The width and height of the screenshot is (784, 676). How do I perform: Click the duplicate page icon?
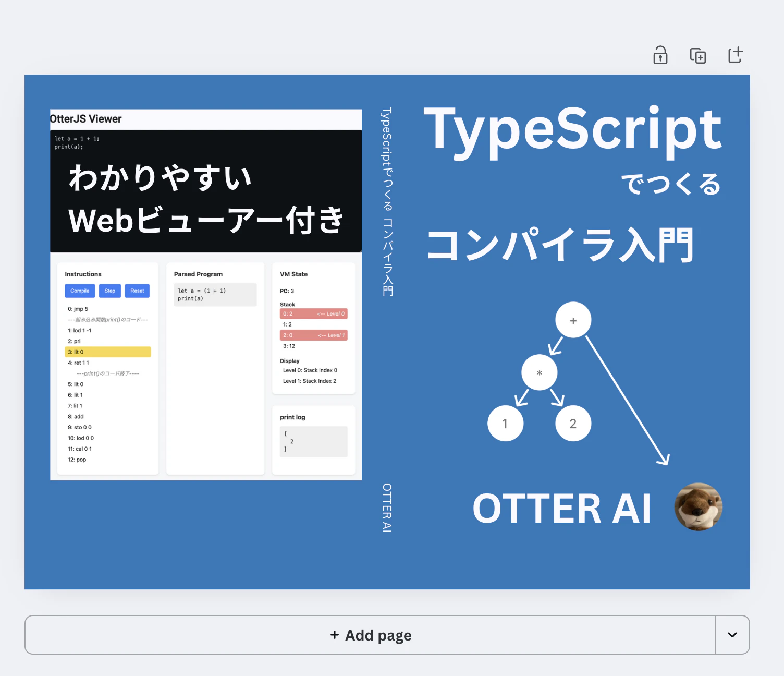tap(698, 55)
